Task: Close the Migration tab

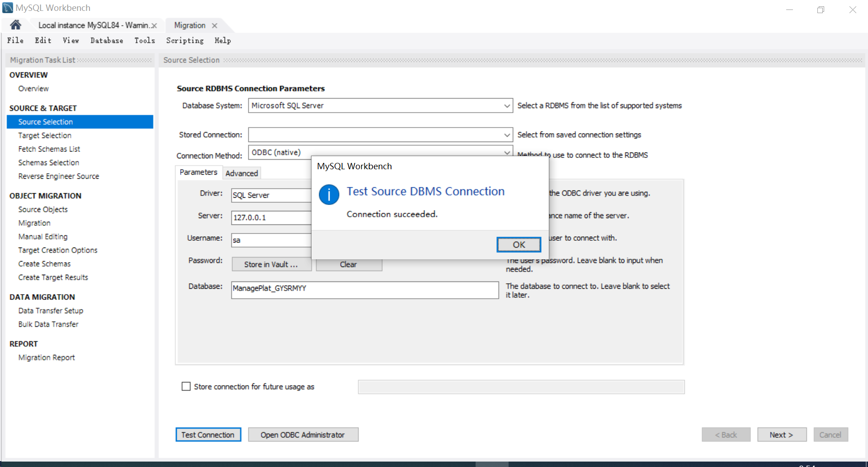Action: coord(215,26)
